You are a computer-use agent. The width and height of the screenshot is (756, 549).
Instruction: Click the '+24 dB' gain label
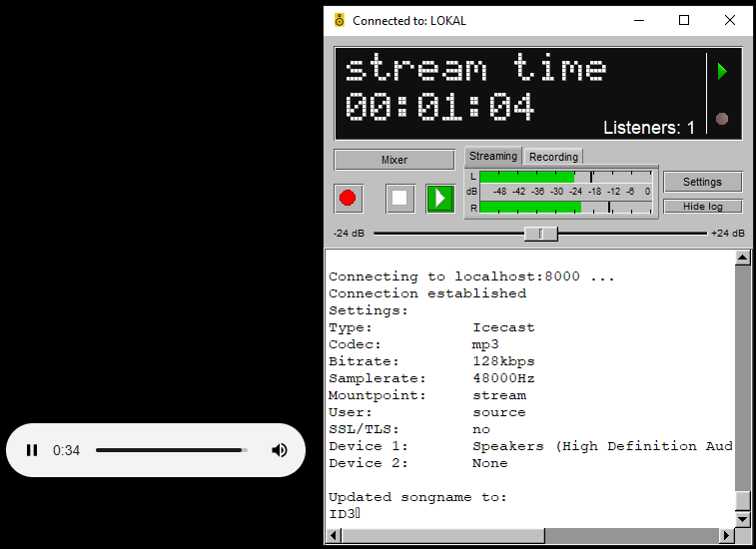tap(728, 234)
